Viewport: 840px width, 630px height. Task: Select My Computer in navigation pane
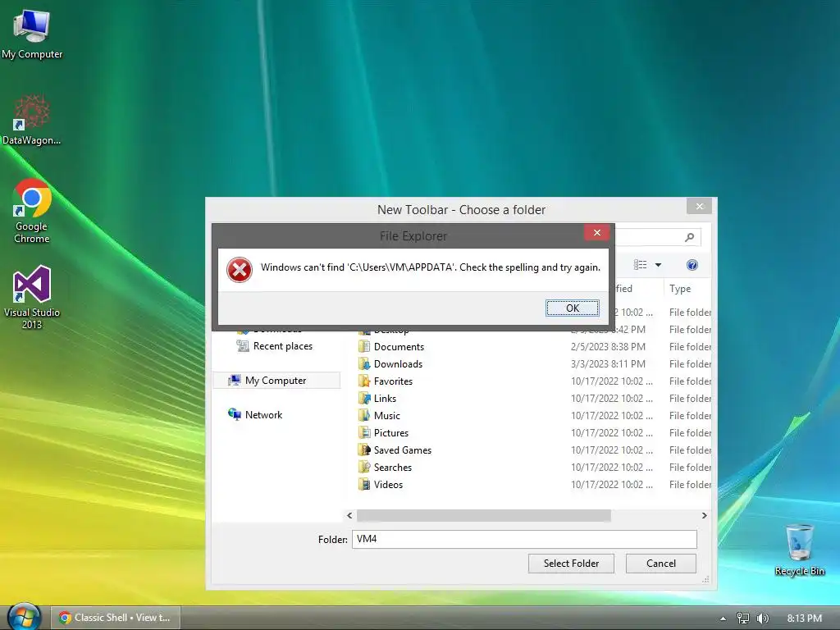[x=276, y=381]
